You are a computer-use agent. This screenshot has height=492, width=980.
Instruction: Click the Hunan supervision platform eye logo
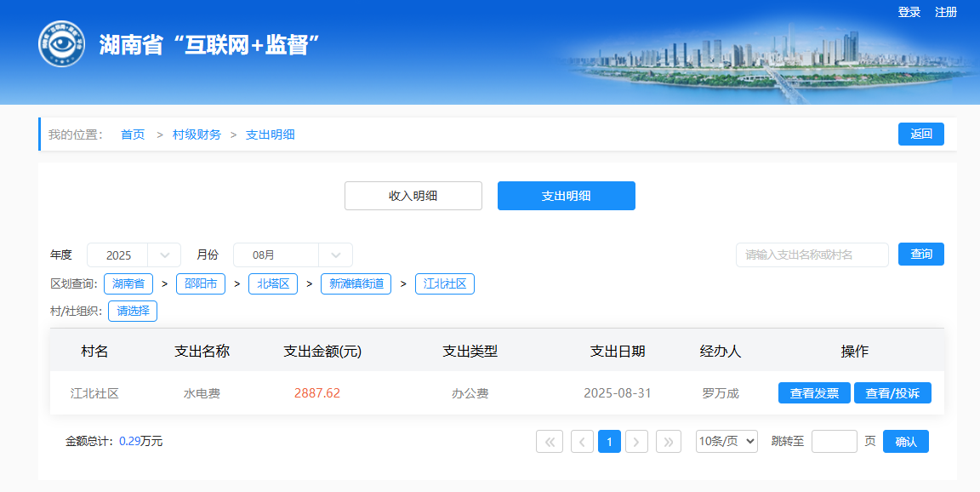click(62, 44)
